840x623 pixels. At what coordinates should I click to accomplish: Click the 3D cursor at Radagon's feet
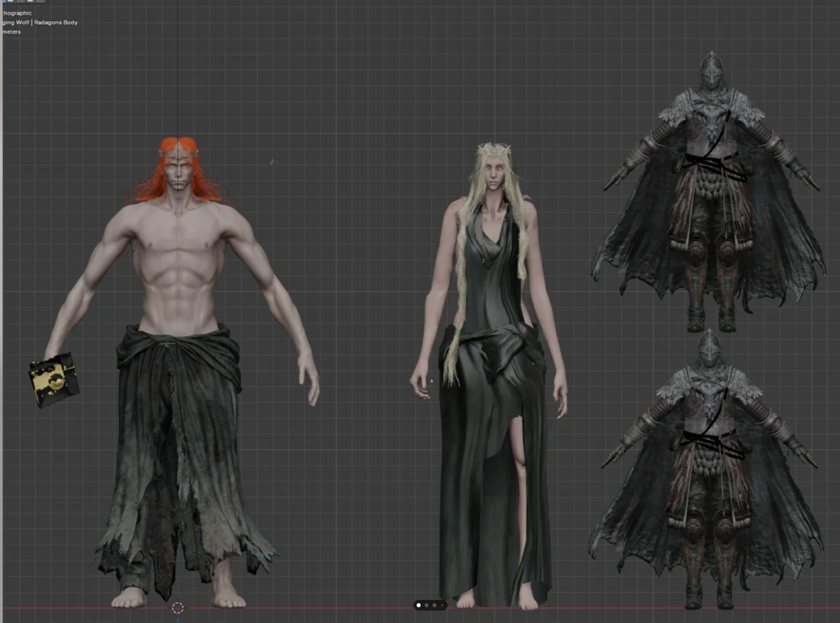pyautogui.click(x=177, y=608)
